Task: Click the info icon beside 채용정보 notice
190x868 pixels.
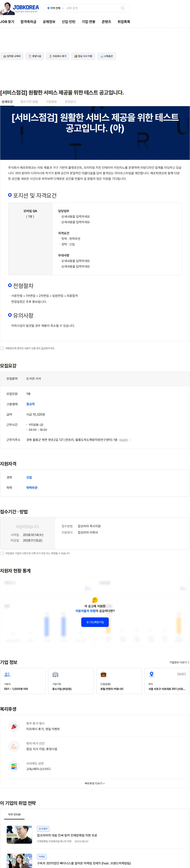Action: tap(2, 348)
